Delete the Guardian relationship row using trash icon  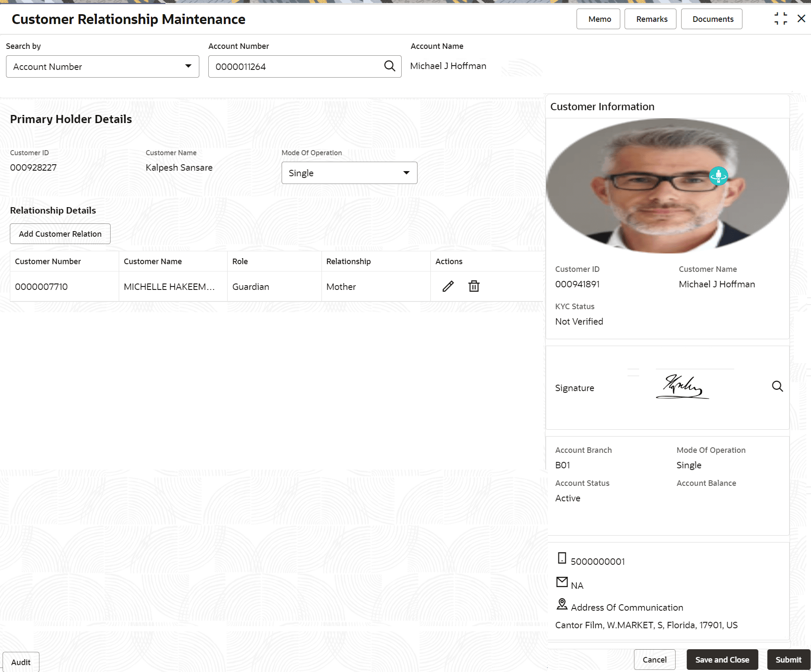(474, 286)
